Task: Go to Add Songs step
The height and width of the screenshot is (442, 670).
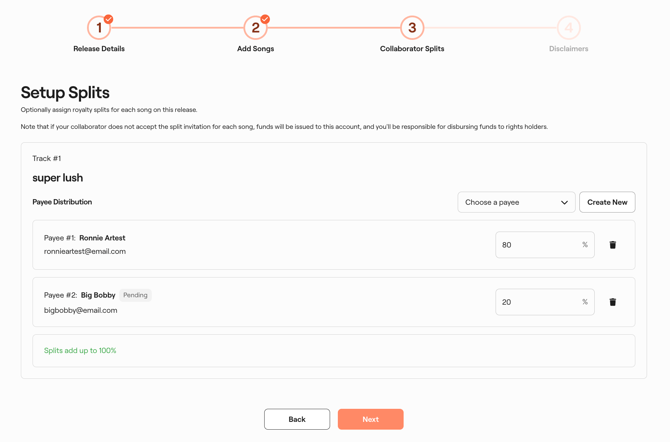Action: 256,49
